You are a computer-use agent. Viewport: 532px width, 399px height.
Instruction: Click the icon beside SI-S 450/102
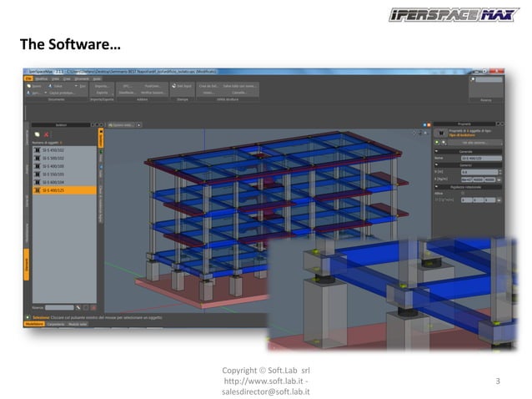37,149
